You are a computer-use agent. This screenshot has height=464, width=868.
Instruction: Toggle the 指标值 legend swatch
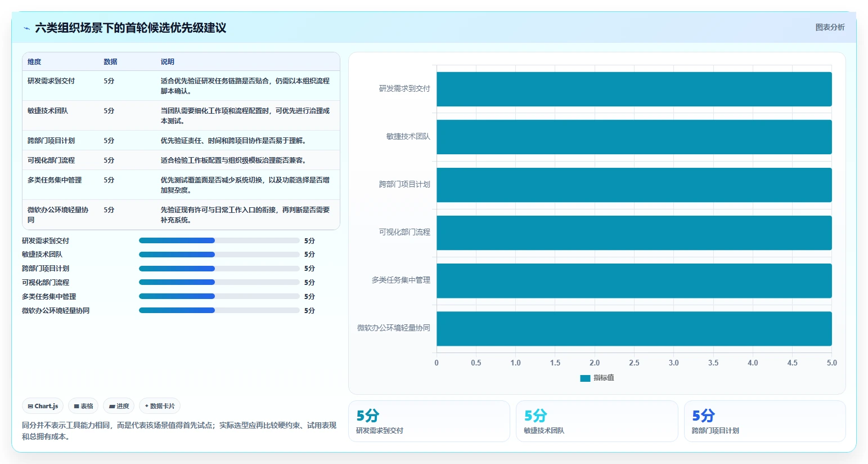(x=585, y=378)
